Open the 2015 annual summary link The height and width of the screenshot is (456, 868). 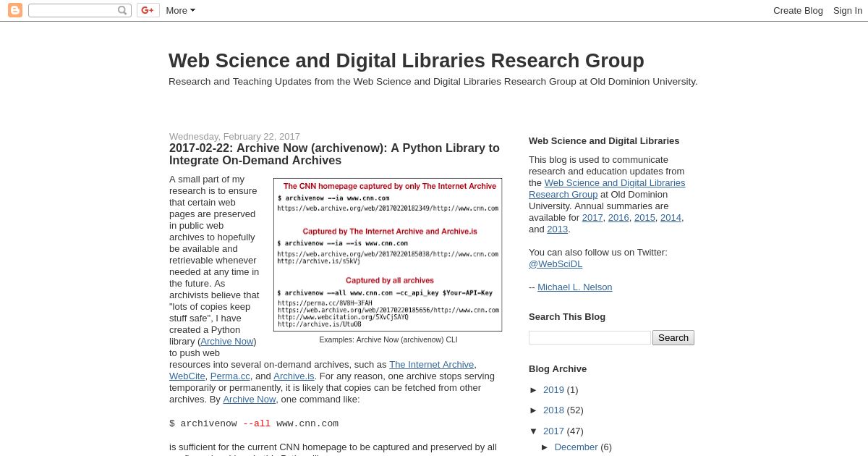(644, 218)
